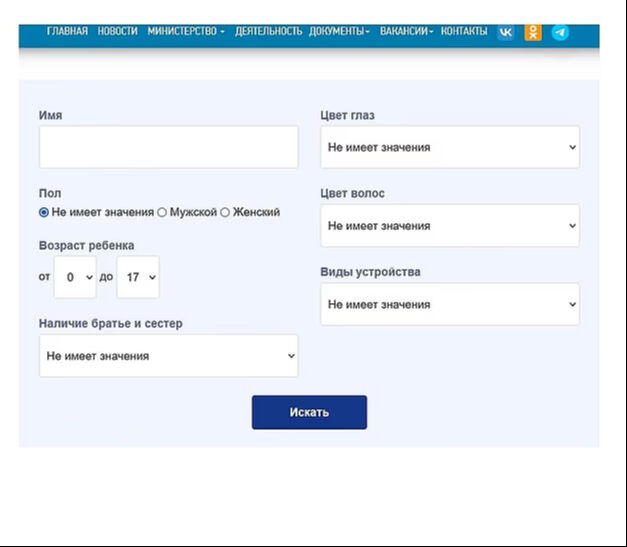Viewport: 627px width, 547px height.
Task: Open the minimum age 'от' selector
Action: pyautogui.click(x=75, y=277)
